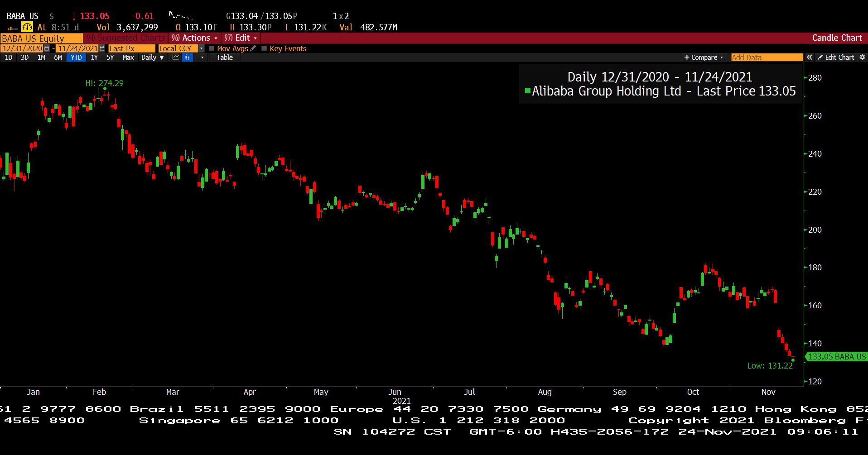The image size is (868, 455).
Task: Open the Compare dropdown
Action: (x=704, y=57)
